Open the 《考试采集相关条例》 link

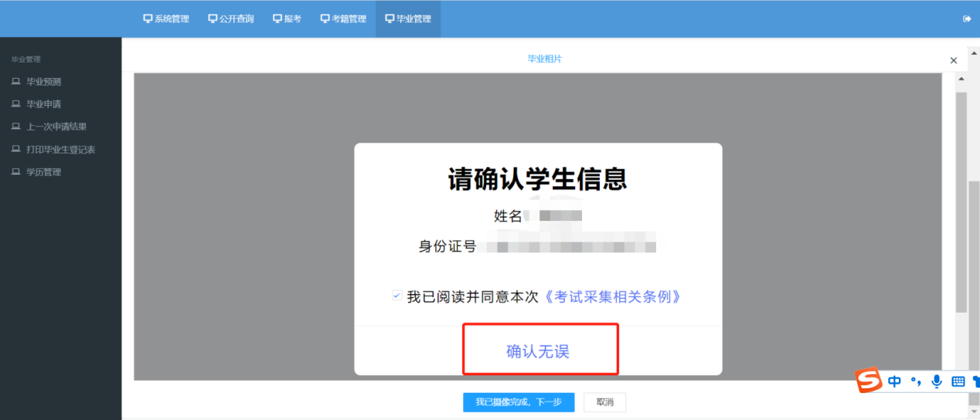[x=612, y=297]
